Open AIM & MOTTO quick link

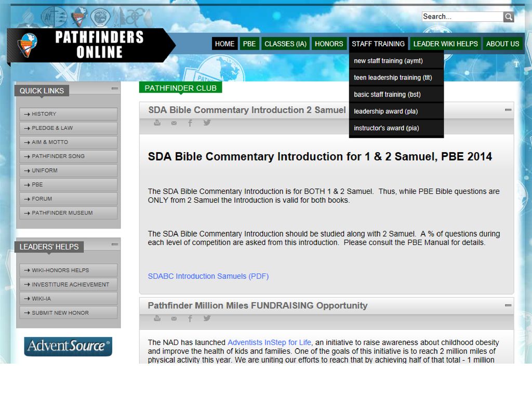pyautogui.click(x=68, y=142)
